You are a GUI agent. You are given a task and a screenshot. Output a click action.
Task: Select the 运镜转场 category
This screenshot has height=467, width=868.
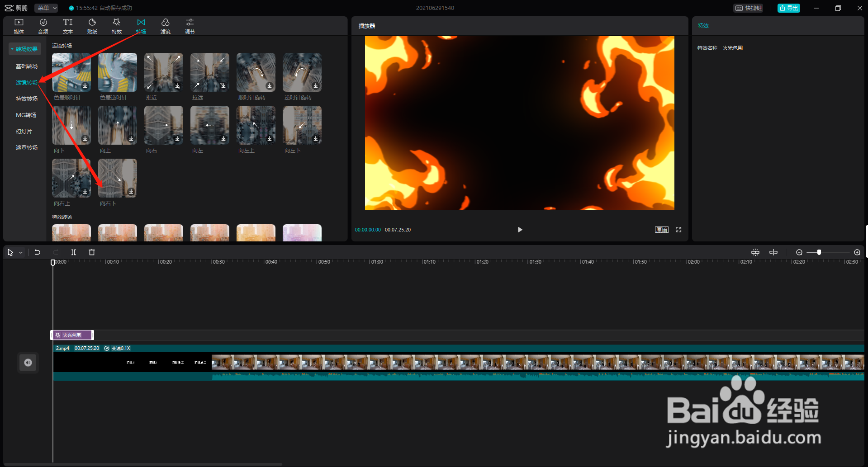coord(27,82)
